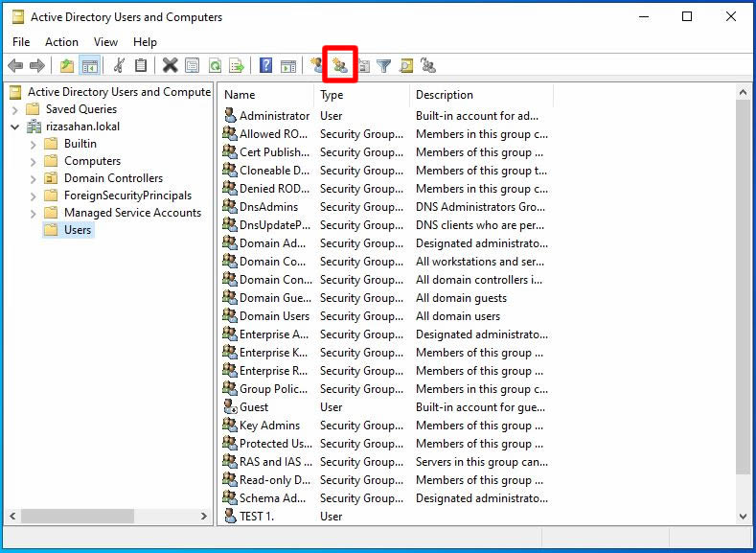Click the Delete X toolbar icon
756x553 pixels.
(x=170, y=65)
